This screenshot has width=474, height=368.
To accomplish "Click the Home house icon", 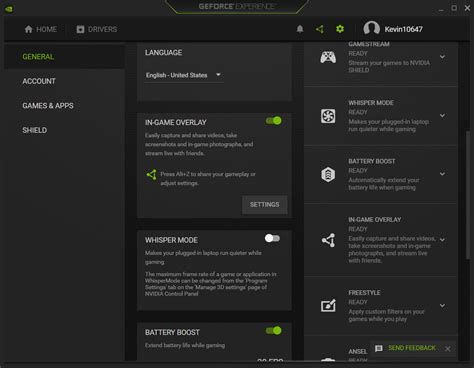I will tap(29, 29).
